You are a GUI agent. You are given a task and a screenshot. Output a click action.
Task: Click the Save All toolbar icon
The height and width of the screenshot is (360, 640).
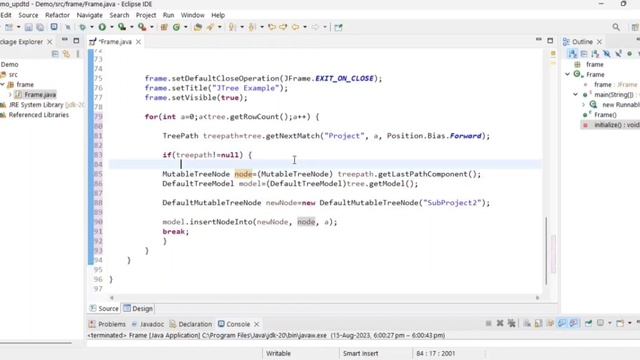(x=40, y=27)
